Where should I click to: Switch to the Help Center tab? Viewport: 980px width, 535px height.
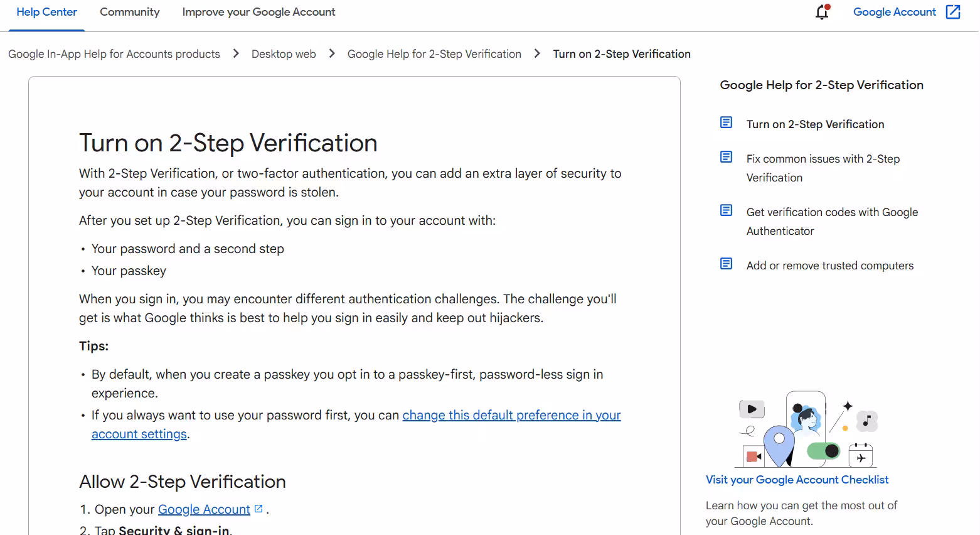[46, 12]
